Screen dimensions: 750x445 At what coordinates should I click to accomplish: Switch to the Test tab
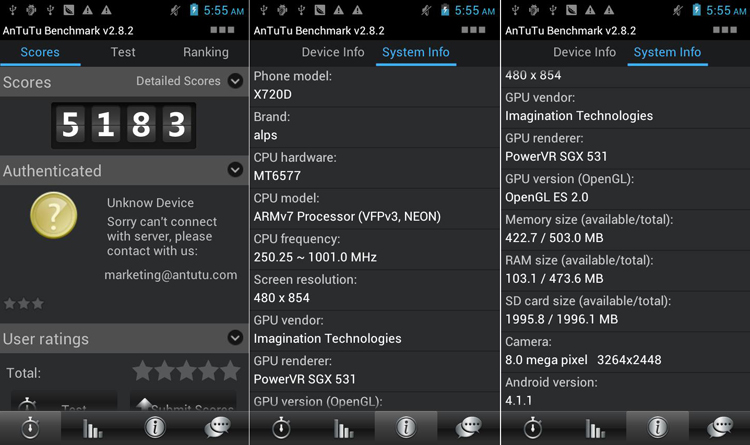point(123,52)
